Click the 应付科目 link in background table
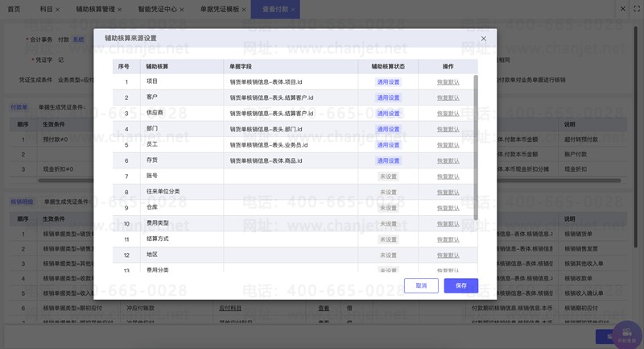This screenshot has height=349, width=644. click(230, 308)
